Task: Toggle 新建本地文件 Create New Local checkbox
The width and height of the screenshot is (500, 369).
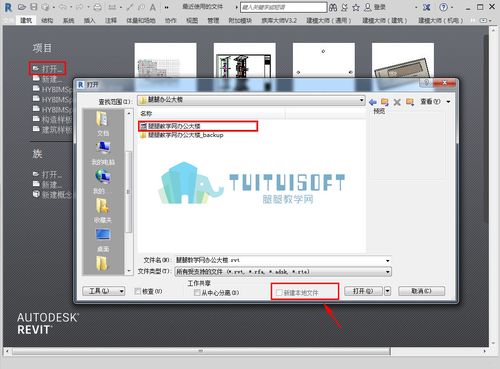Action: pyautogui.click(x=279, y=293)
